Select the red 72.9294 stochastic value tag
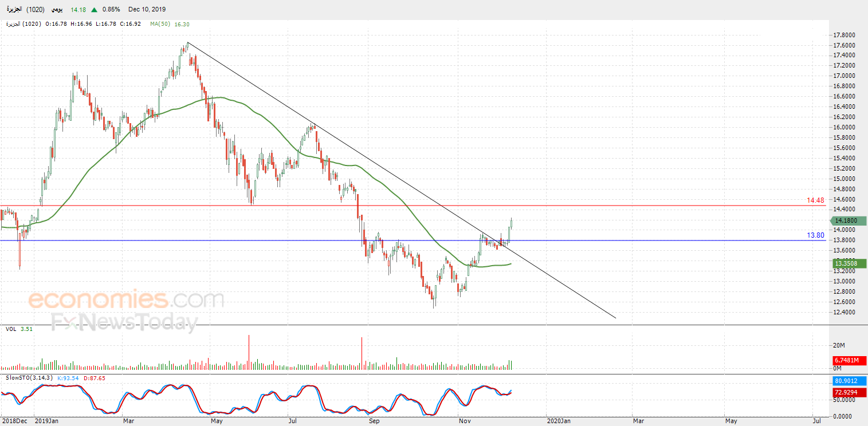 pyautogui.click(x=850, y=392)
